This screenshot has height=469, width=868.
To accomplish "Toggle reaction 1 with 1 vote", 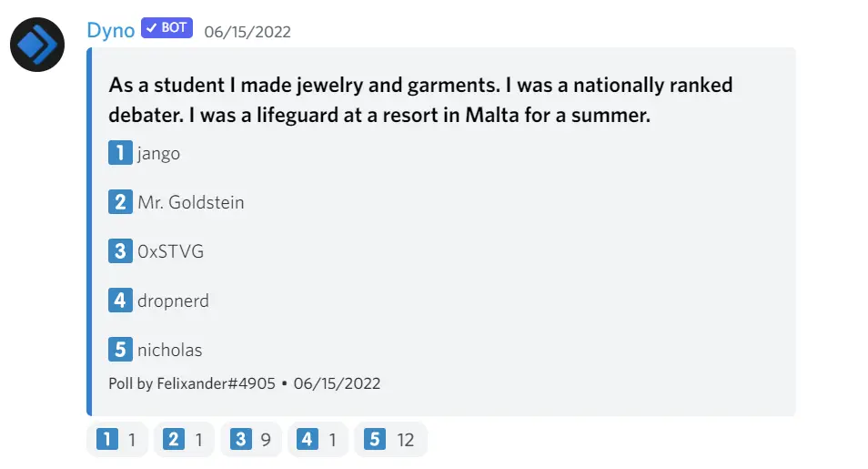I will [117, 441].
